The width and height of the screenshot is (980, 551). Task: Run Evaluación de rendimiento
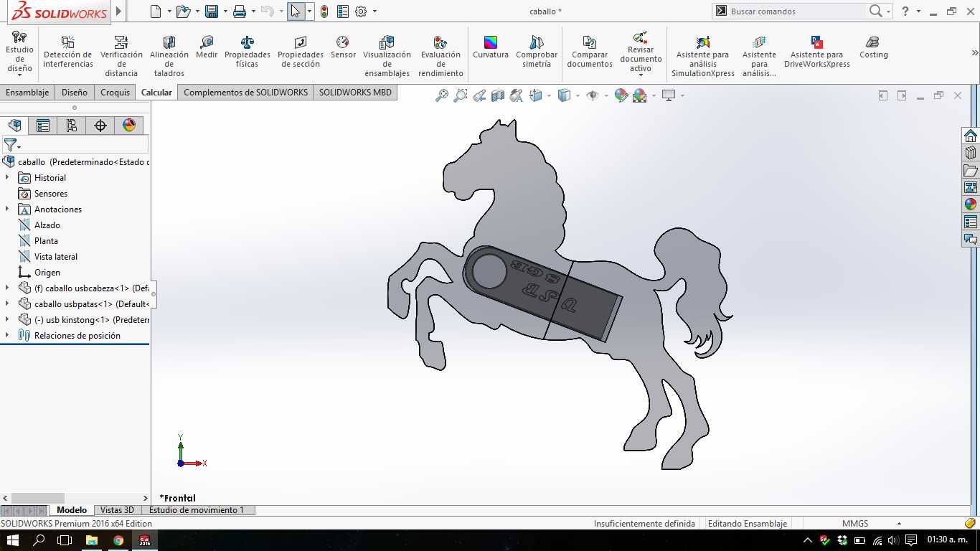440,57
